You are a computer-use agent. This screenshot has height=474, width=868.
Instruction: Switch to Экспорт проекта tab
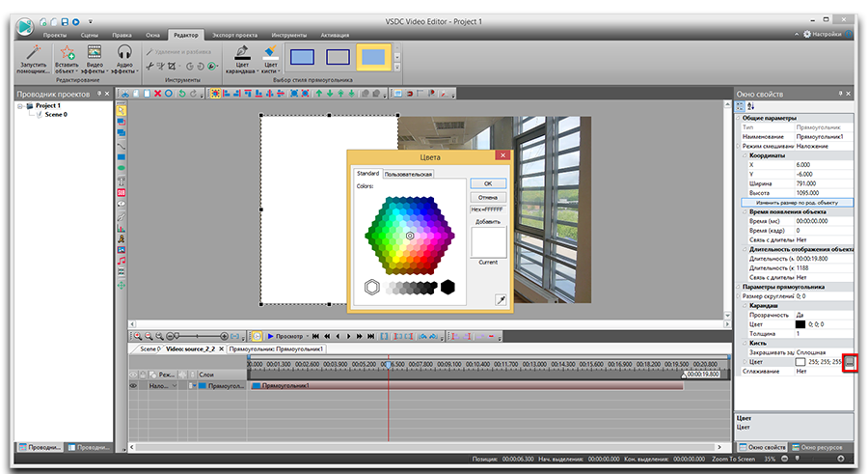pos(234,35)
